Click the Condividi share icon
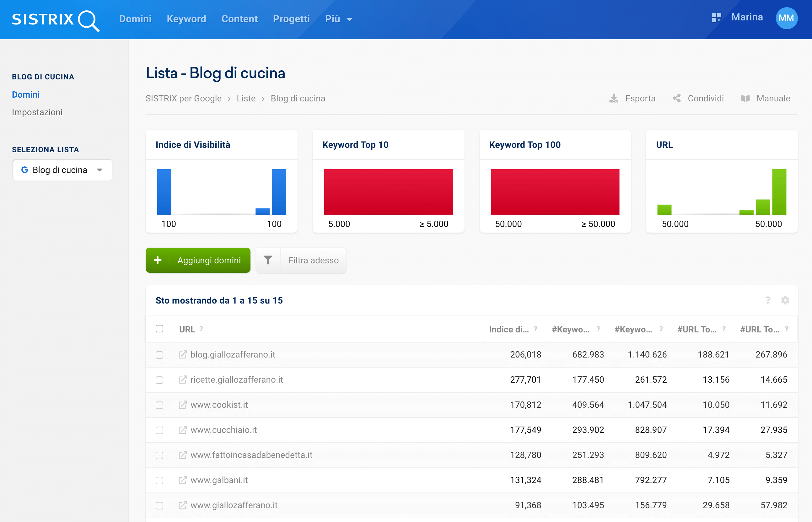The height and width of the screenshot is (522, 812). pos(676,98)
